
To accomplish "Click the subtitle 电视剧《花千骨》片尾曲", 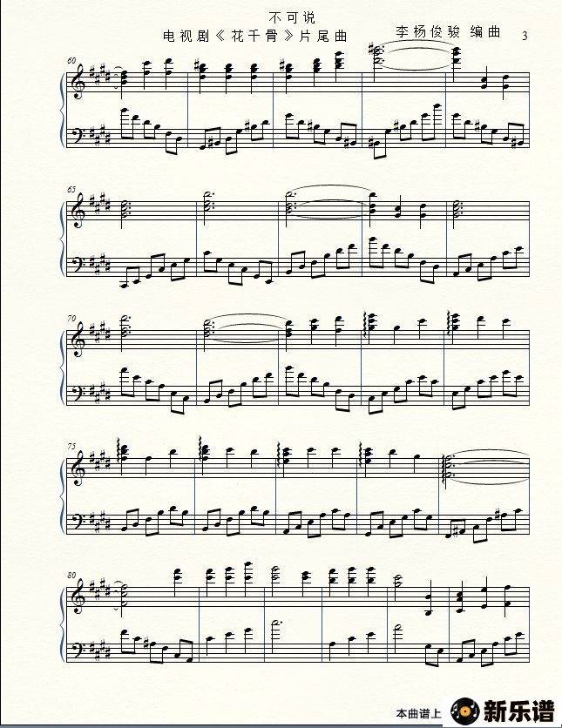I will tap(255, 37).
